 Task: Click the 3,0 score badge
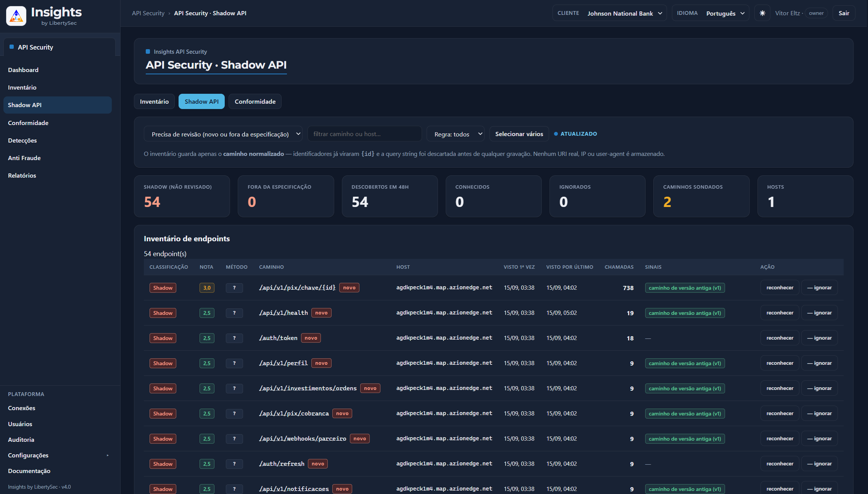point(207,288)
